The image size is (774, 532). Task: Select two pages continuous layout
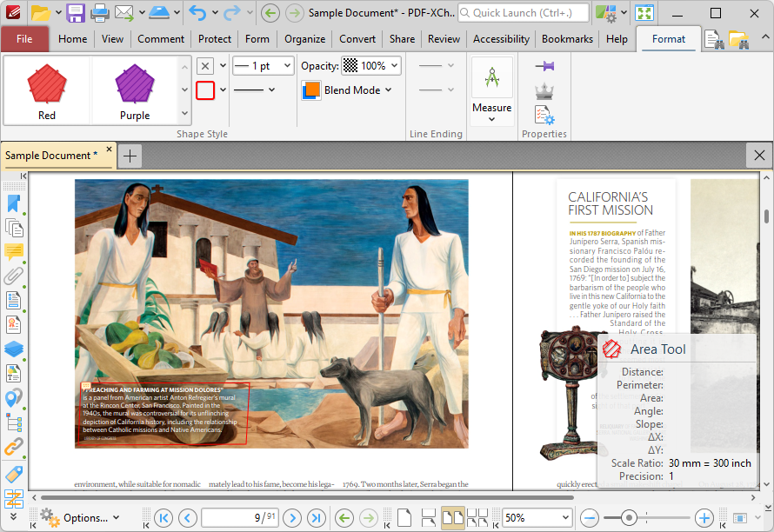pos(477,518)
